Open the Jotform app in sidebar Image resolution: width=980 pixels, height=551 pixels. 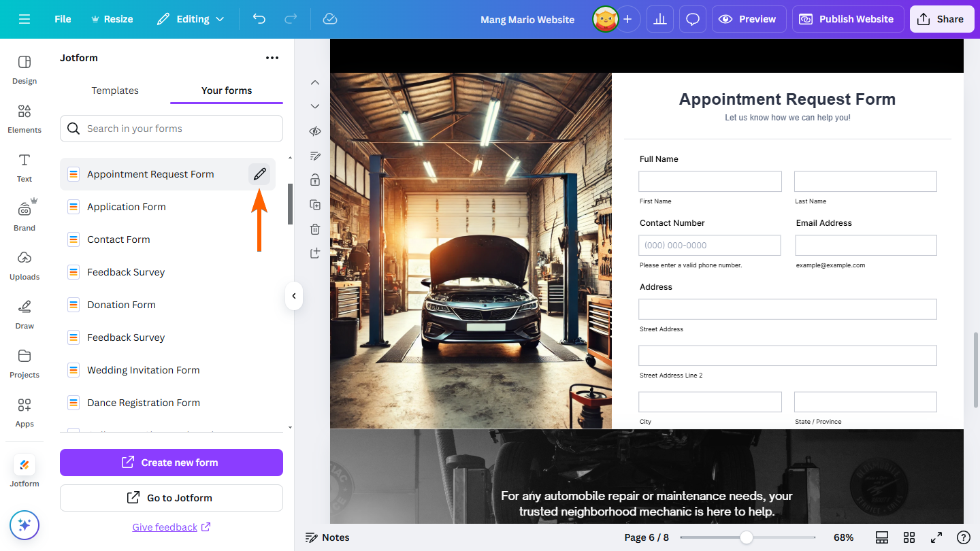click(24, 471)
